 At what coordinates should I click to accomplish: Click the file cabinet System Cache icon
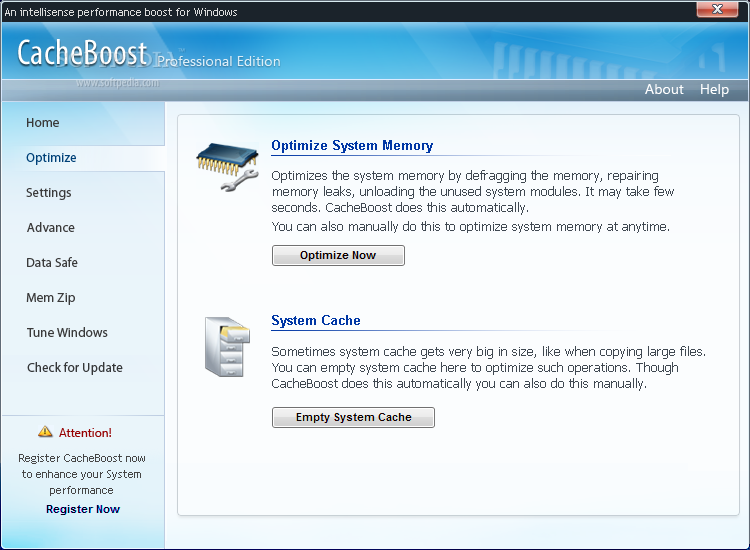coord(227,346)
